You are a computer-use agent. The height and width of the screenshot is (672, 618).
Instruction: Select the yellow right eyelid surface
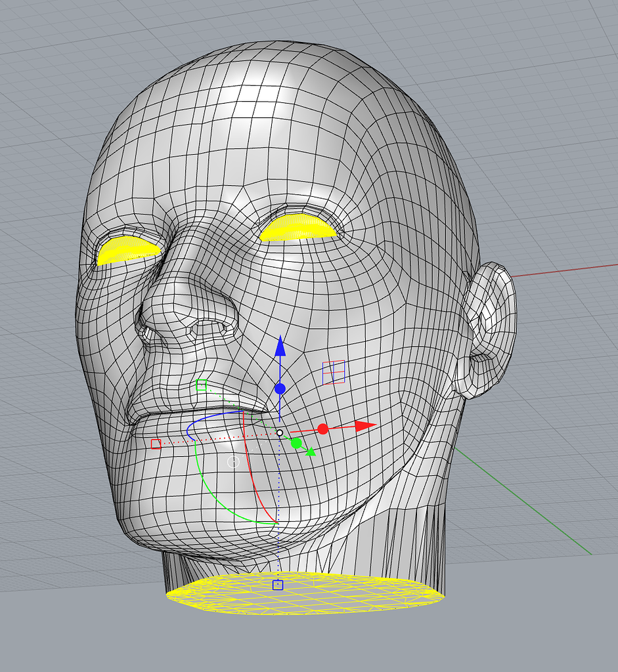pos(299,226)
